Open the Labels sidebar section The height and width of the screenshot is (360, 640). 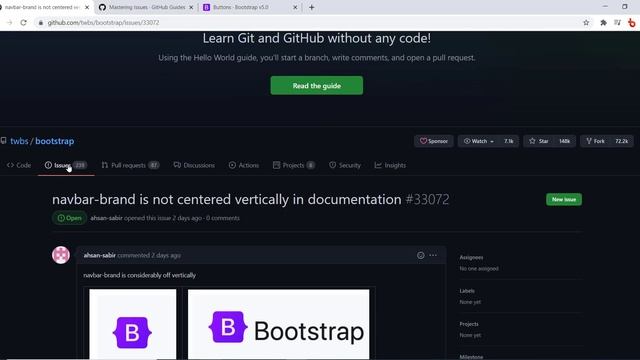467,291
